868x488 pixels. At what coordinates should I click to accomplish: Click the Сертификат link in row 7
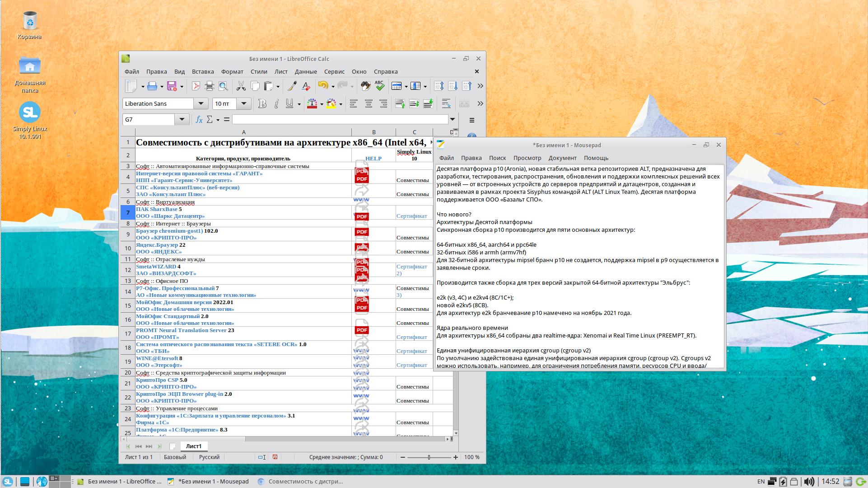point(411,216)
